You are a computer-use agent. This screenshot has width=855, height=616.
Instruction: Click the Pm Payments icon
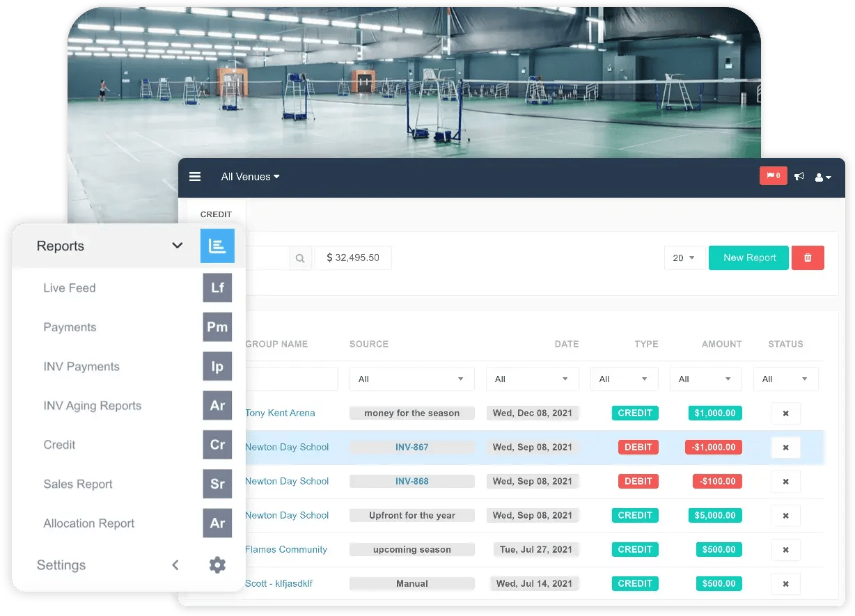coord(217,327)
